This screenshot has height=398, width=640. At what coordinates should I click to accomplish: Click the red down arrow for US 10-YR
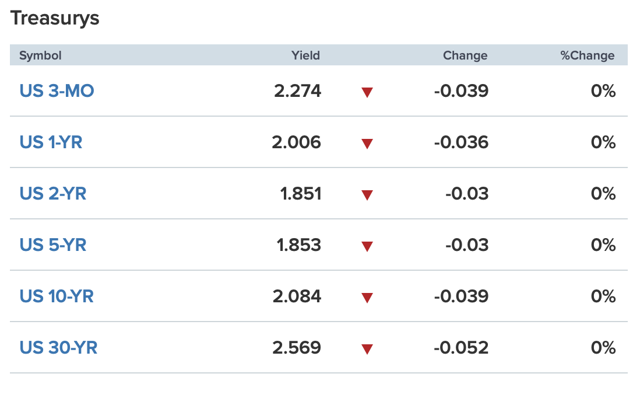pos(367,298)
